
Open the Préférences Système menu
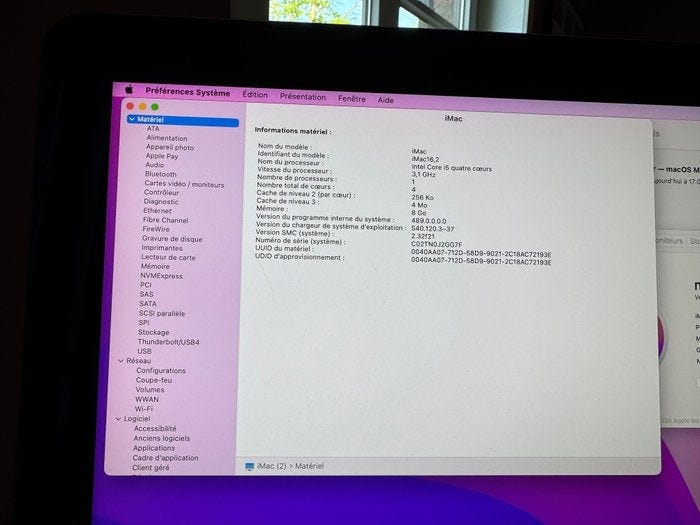(x=188, y=92)
